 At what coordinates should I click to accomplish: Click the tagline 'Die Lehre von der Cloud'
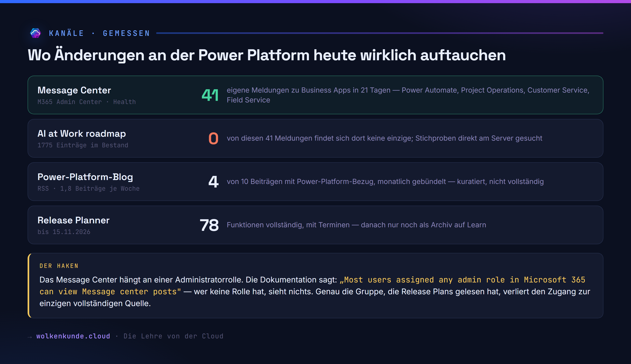(173, 336)
